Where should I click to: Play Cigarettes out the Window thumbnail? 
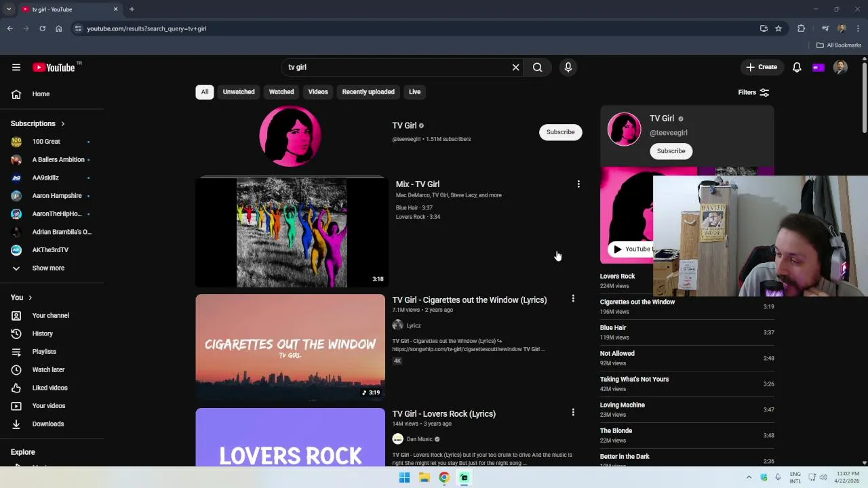pyautogui.click(x=290, y=347)
